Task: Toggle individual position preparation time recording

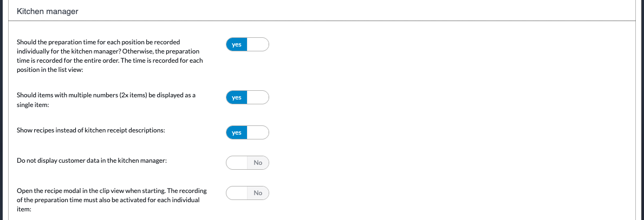Action: click(247, 44)
